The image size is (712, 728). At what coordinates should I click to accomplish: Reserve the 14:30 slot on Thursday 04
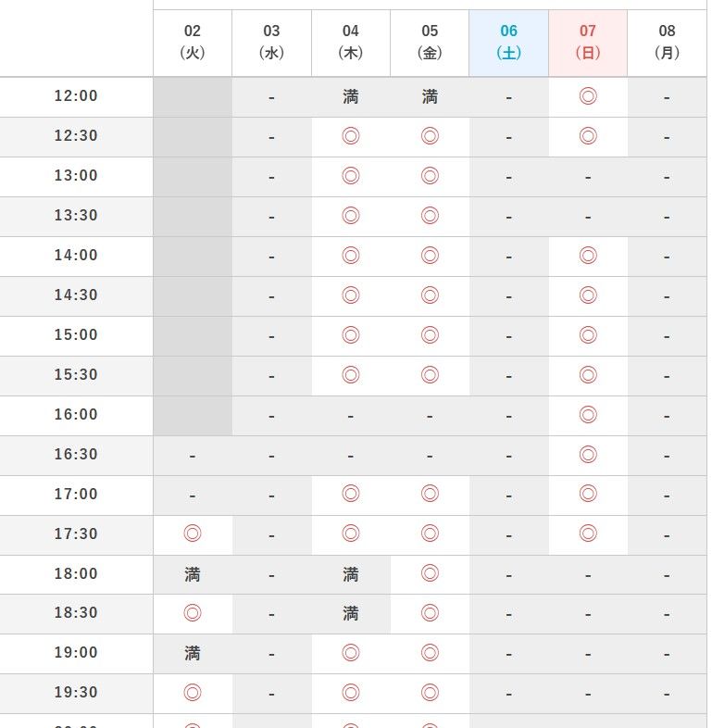pyautogui.click(x=350, y=295)
